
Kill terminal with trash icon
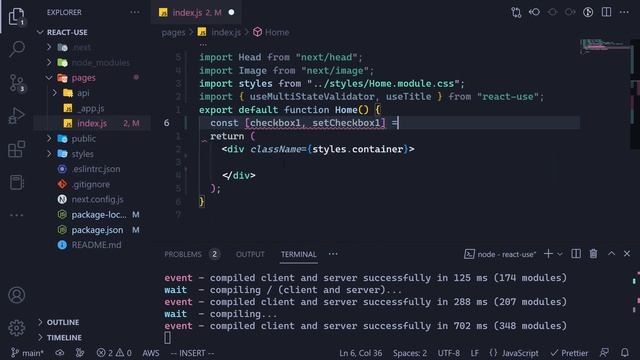point(593,254)
